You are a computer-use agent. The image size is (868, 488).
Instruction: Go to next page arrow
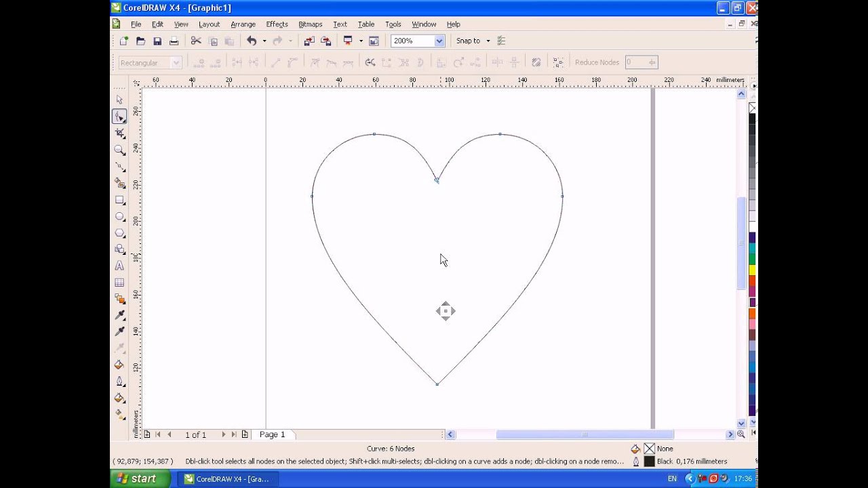point(224,434)
